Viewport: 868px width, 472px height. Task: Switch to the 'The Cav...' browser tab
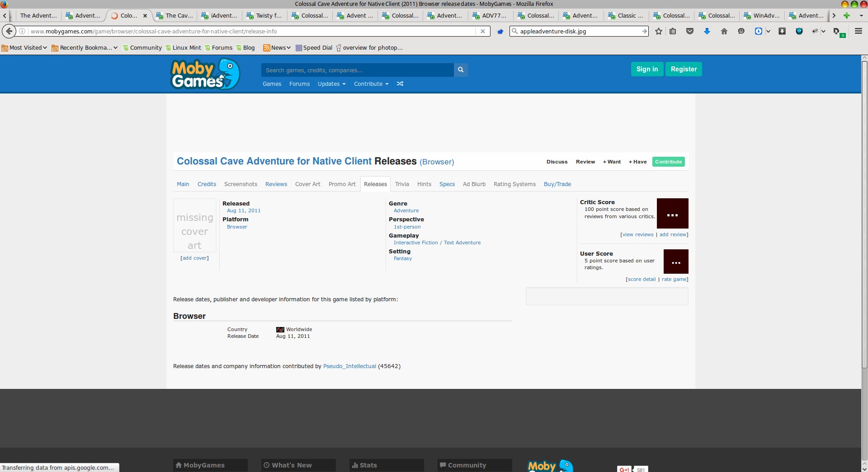(x=175, y=15)
